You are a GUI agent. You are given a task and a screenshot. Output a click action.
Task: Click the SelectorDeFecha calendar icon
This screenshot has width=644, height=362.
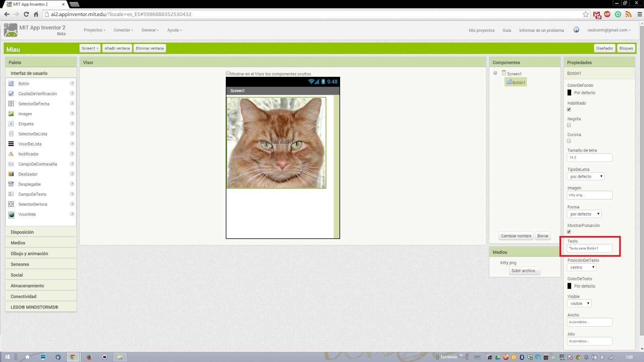click(x=11, y=104)
